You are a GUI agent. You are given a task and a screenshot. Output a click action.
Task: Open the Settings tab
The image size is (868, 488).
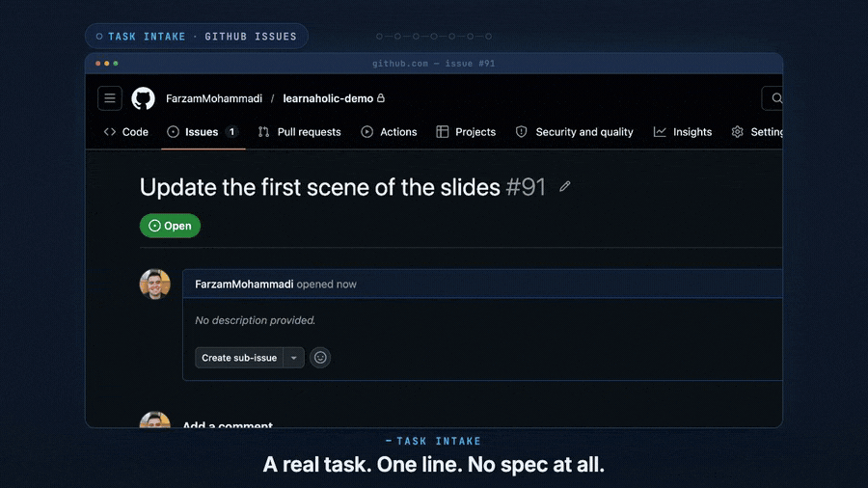(757, 132)
